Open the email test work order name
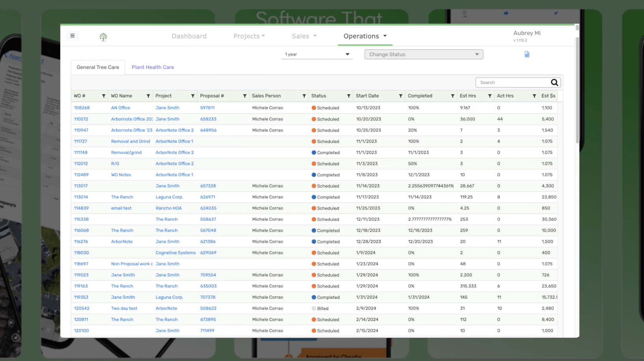The height and width of the screenshot is (361, 644). point(121,208)
